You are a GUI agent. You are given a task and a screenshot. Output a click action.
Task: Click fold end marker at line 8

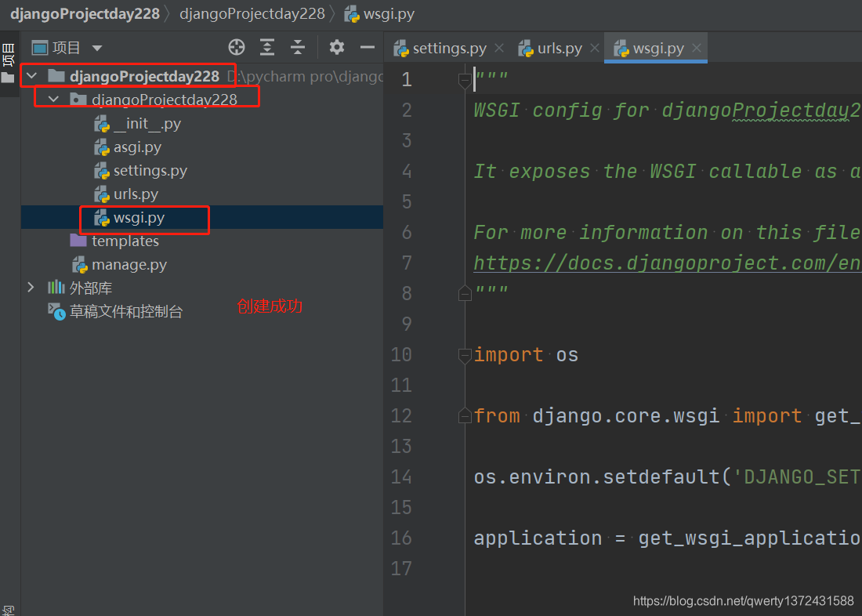point(465,294)
